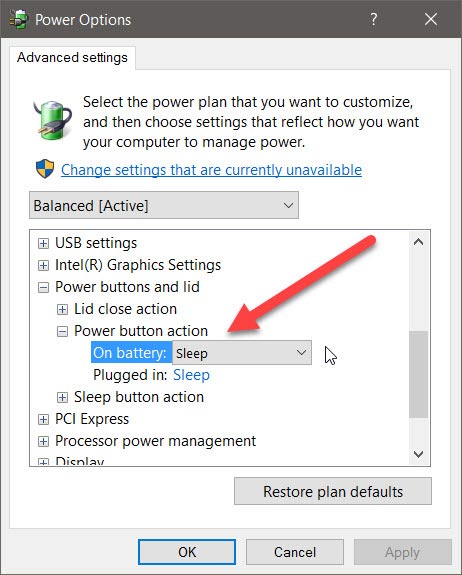
Task: Expand Intel(R) Graphics Settings node
Action: tap(43, 265)
